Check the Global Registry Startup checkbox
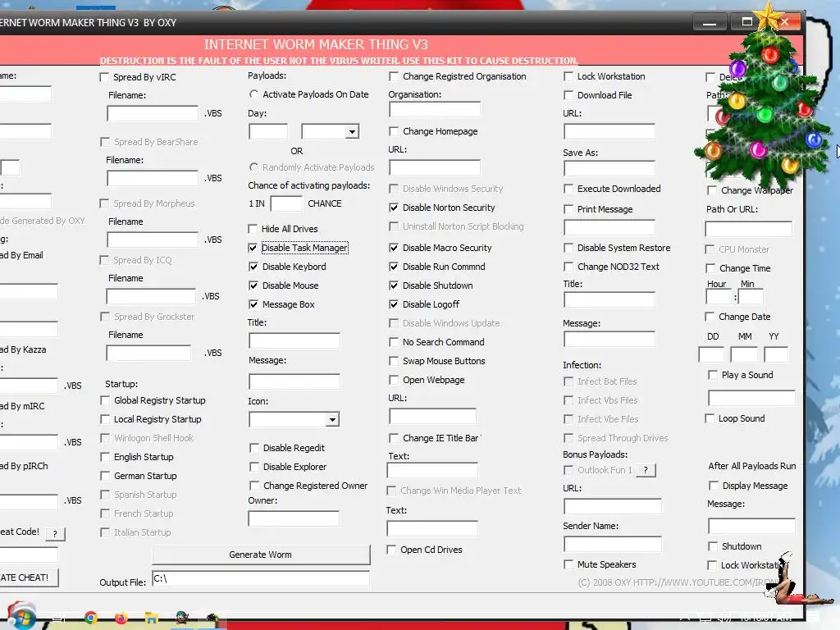 point(105,400)
